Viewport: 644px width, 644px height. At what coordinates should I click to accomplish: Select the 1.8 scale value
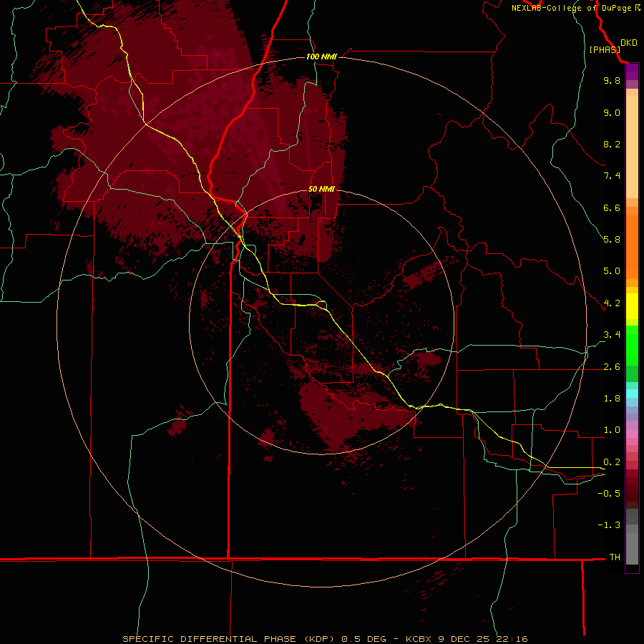612,399
